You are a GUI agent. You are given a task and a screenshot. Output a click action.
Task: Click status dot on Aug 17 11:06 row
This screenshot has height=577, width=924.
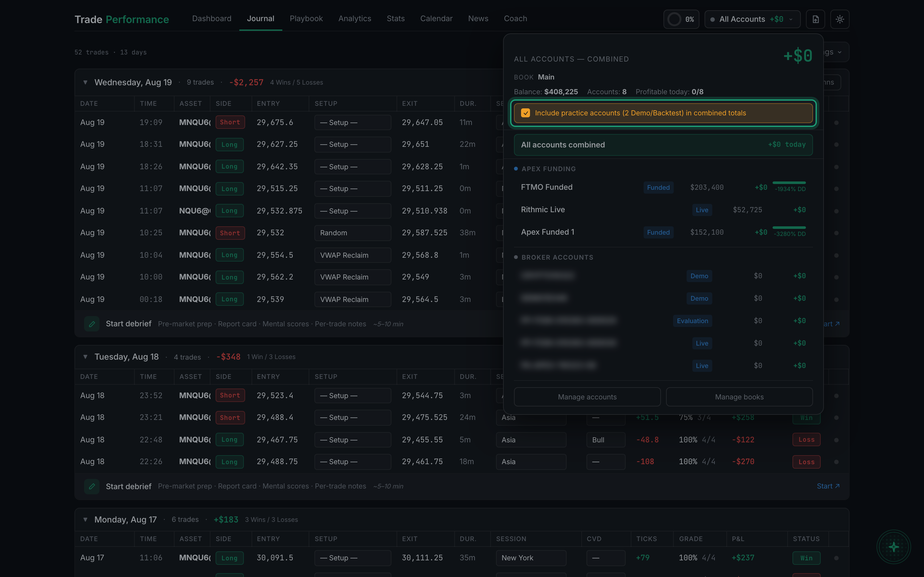click(836, 558)
